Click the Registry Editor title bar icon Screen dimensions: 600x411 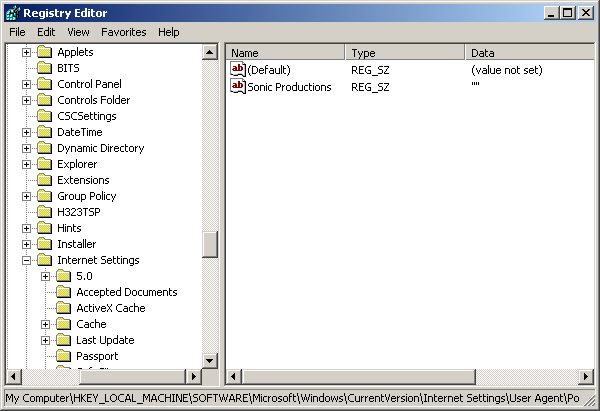pos(12,12)
